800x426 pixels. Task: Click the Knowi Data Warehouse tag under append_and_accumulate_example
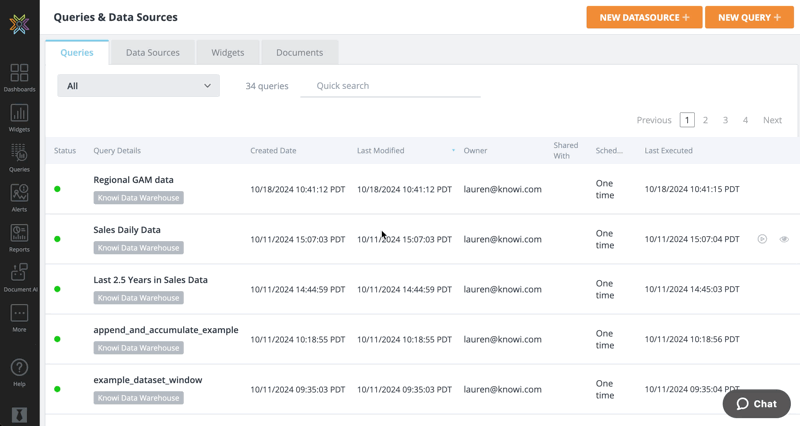pos(138,347)
